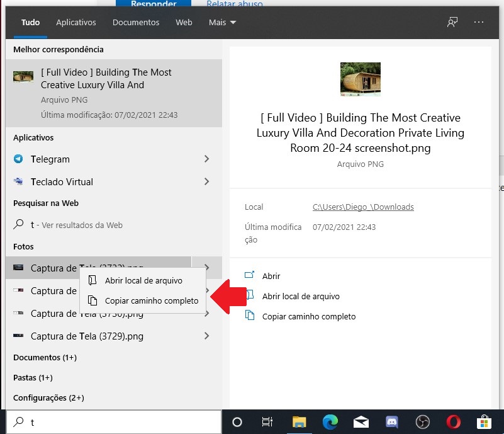Choose Copiar caminho completo in context menu
Screen dimensions: 504x434
coord(151,301)
